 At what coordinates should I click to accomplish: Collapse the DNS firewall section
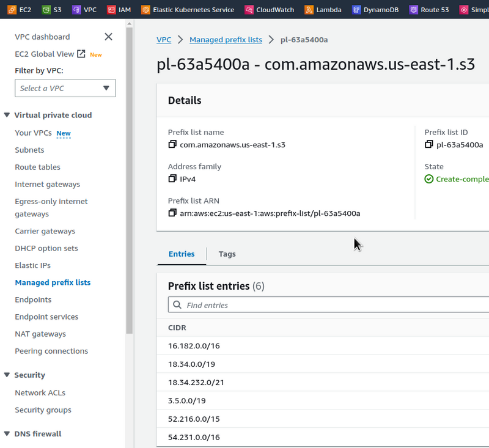(7, 434)
